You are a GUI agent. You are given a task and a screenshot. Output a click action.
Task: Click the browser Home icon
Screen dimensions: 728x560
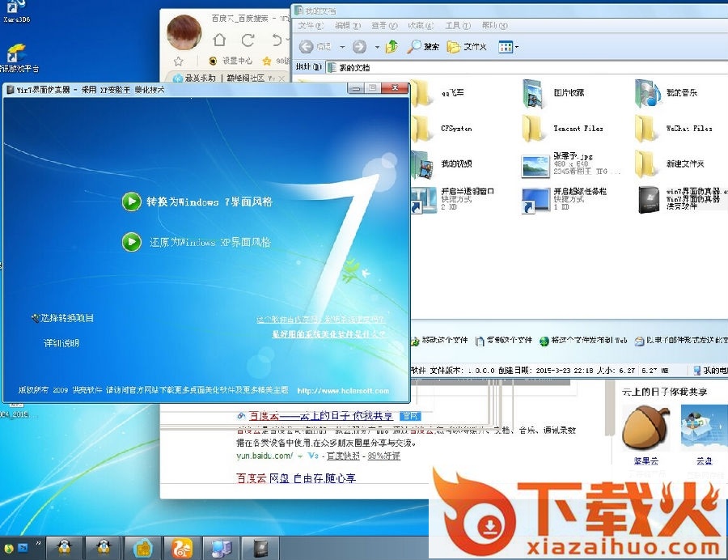(x=219, y=40)
